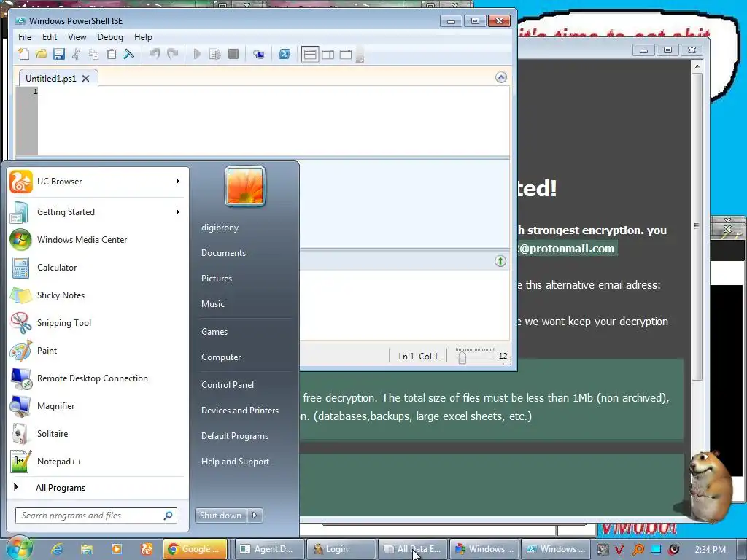Click the ransom note window vertical scrollbar
Image resolution: width=747 pixels, height=560 pixels.
click(697, 227)
